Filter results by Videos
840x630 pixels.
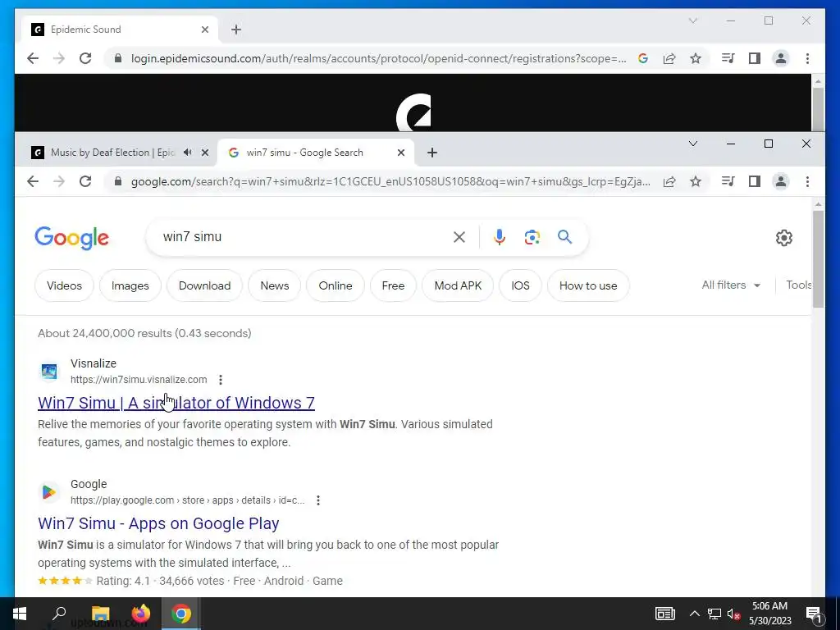point(64,285)
